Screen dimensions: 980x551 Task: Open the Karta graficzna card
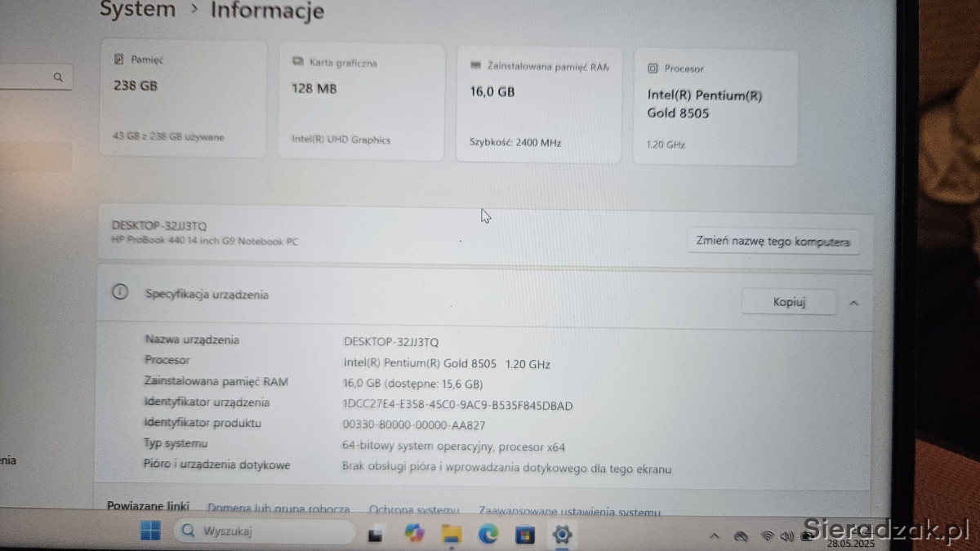click(362, 101)
